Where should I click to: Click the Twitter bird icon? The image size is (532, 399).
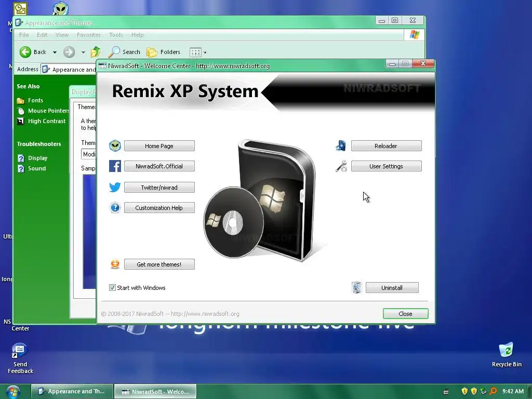pos(115,187)
